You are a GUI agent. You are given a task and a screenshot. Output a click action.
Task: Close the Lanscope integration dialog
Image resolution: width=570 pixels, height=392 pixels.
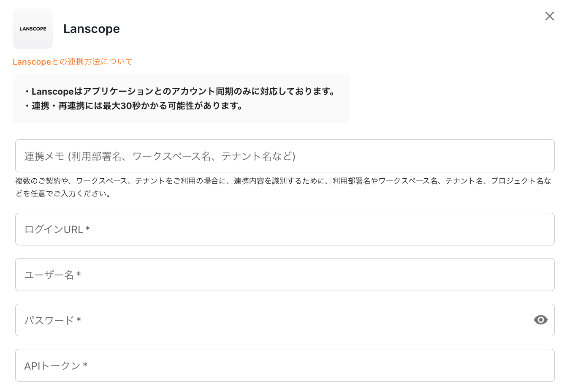pyautogui.click(x=549, y=16)
